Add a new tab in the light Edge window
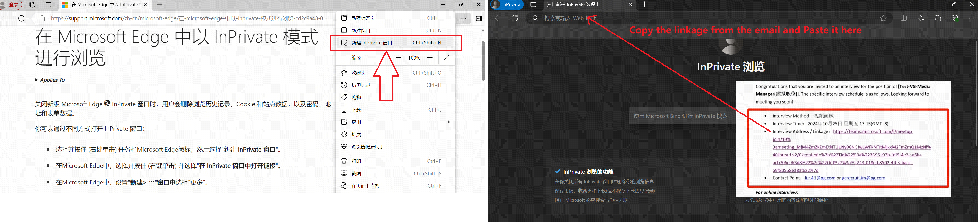Screen dimensions: 980x223 [160, 5]
